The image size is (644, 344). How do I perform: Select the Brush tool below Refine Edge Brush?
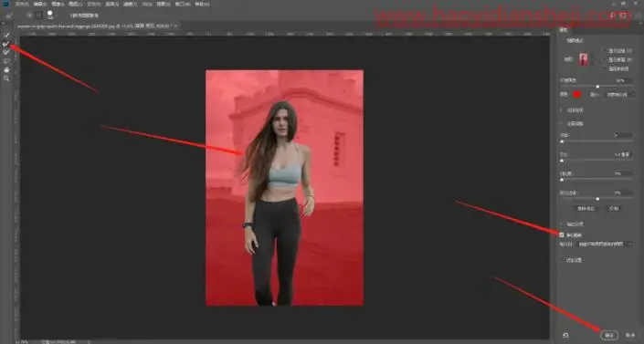point(6,52)
